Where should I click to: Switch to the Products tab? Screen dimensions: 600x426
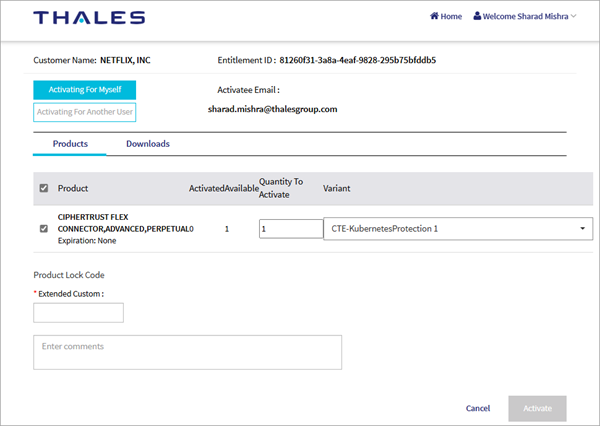tap(70, 144)
